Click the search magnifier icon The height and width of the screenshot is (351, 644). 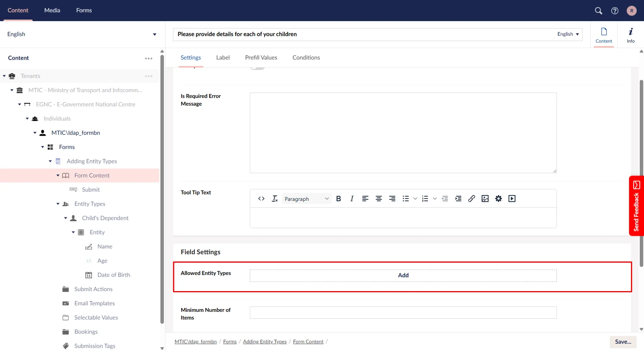tap(598, 11)
